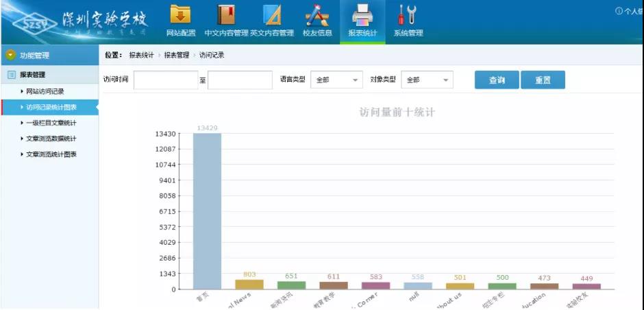This screenshot has width=644, height=310.
Task: Click the purple bar labeled 583
Action: pyautogui.click(x=376, y=286)
